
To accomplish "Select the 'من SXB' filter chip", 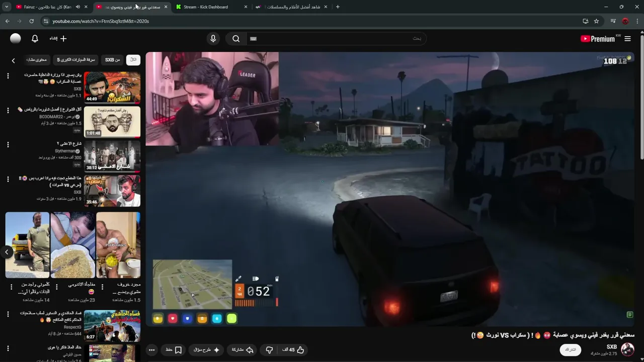I will pyautogui.click(x=112, y=60).
